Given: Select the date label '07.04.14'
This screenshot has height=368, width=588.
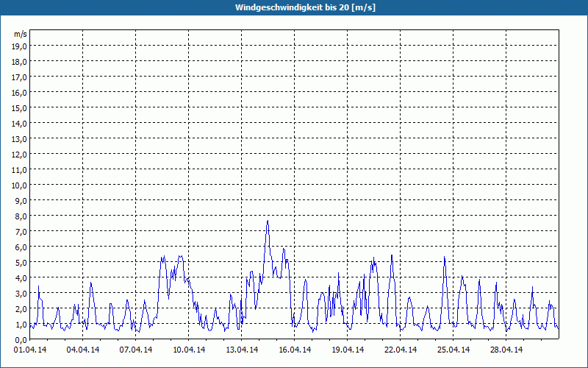Looking at the screenshot, I should pos(136,350).
